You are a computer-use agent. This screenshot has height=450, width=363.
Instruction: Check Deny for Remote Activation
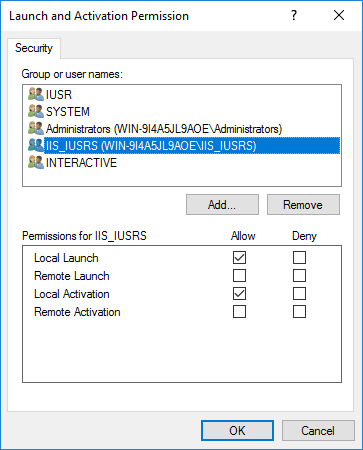point(299,312)
